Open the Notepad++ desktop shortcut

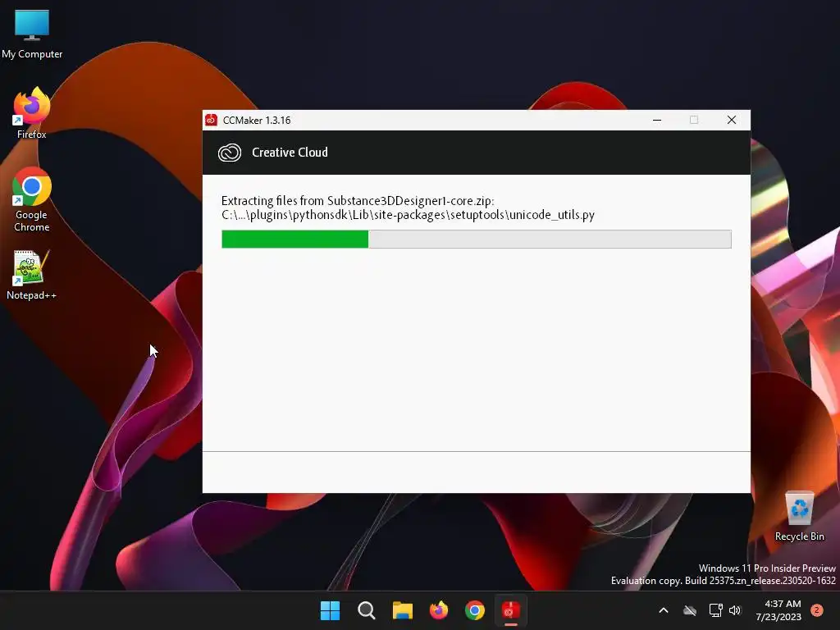click(32, 276)
